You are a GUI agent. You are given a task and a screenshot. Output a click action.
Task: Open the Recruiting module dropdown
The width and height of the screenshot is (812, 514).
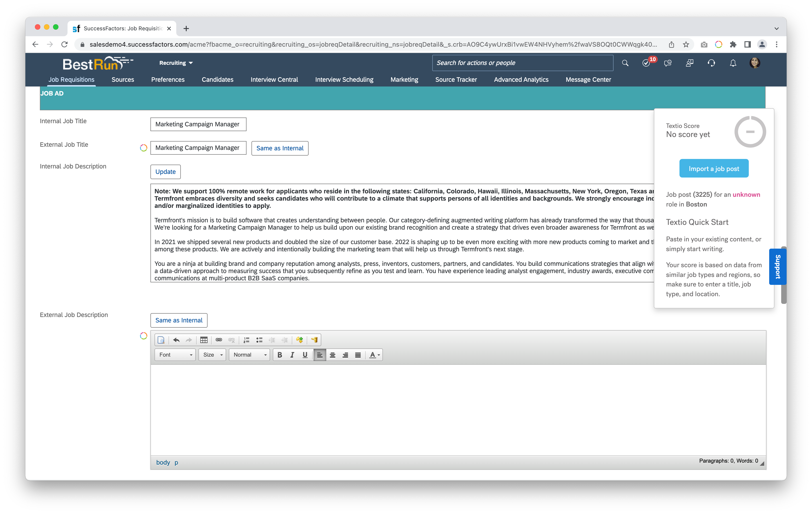[176, 63]
